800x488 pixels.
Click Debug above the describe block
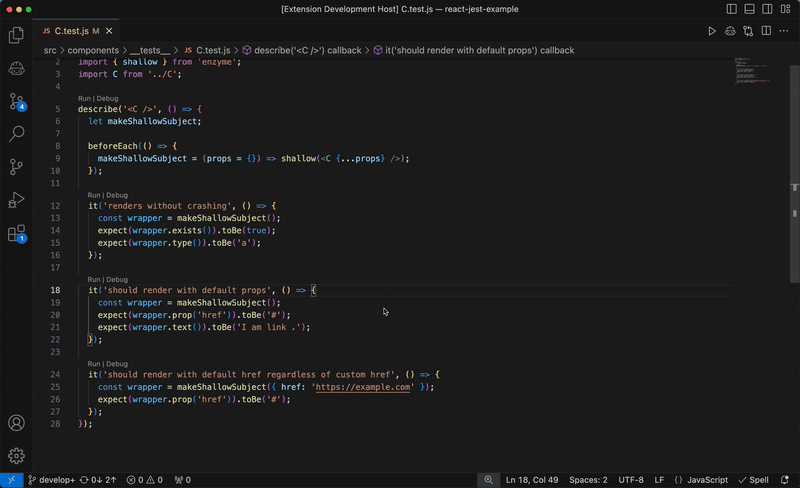point(107,99)
